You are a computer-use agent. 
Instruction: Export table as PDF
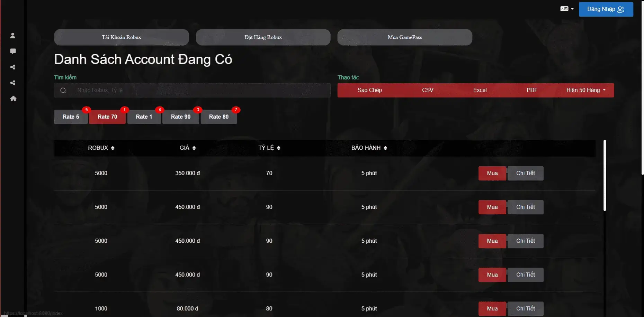click(x=532, y=90)
